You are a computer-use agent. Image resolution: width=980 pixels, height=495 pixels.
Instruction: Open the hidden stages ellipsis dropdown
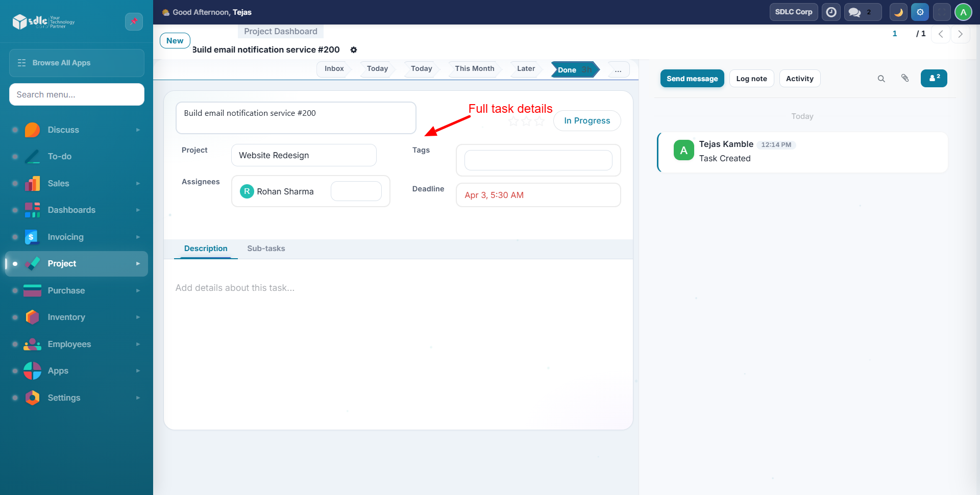click(618, 69)
